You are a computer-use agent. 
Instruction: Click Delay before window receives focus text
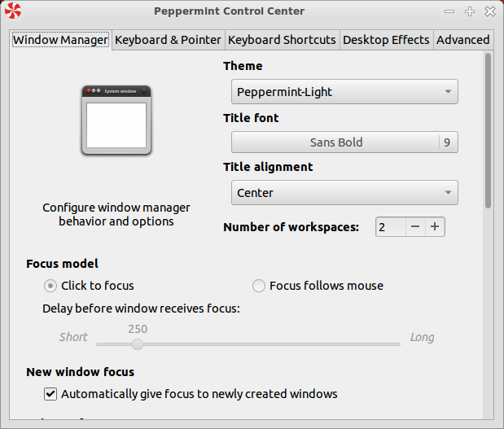click(141, 309)
